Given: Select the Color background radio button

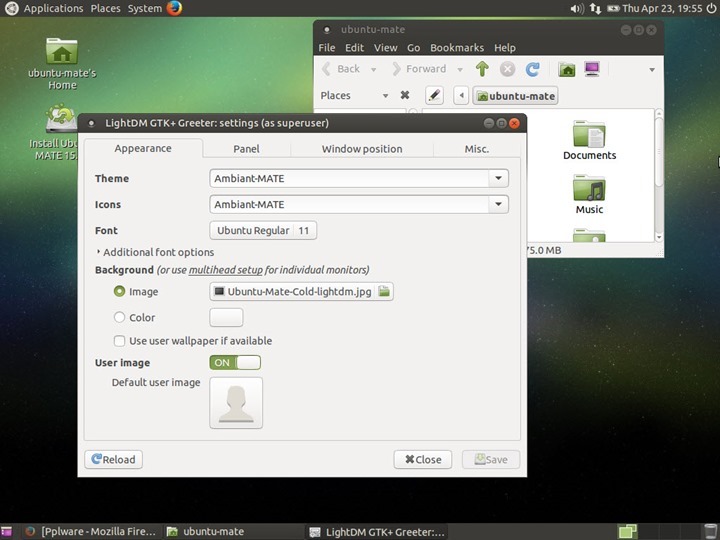Looking at the screenshot, I should pyautogui.click(x=119, y=317).
